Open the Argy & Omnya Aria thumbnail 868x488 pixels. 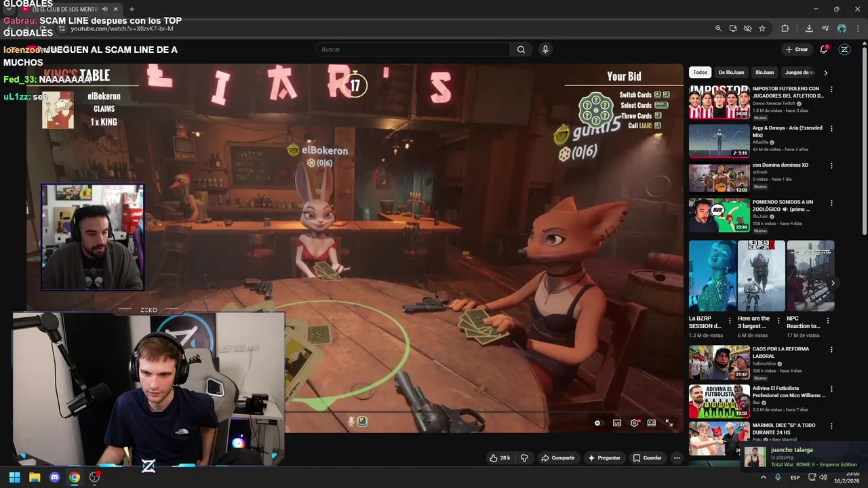719,141
